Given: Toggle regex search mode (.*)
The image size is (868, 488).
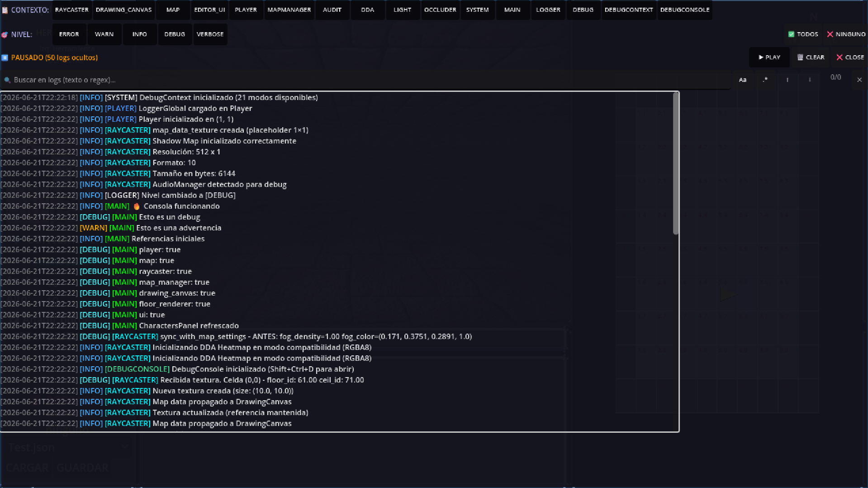Looking at the screenshot, I should tap(765, 80).
